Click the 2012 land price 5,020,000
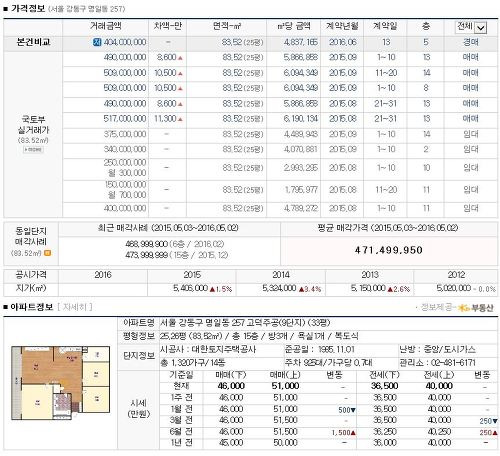Screen dimensions: 500x456 (x=454, y=288)
